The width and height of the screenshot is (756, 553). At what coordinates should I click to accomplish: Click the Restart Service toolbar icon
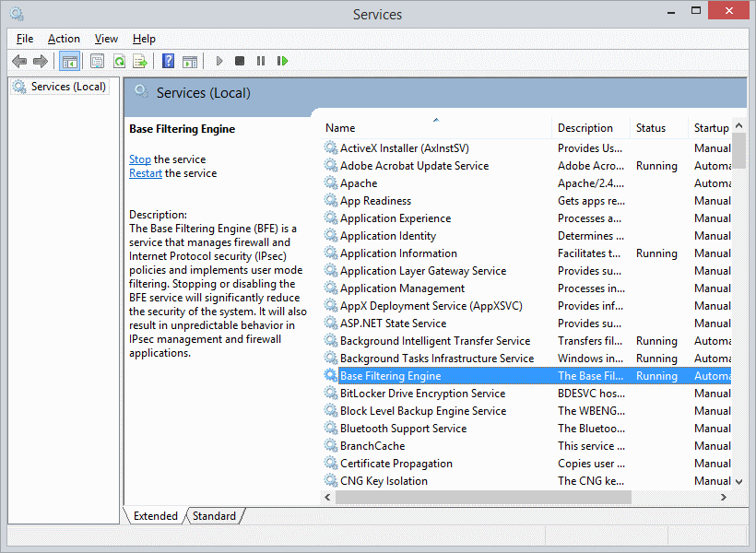click(x=282, y=61)
